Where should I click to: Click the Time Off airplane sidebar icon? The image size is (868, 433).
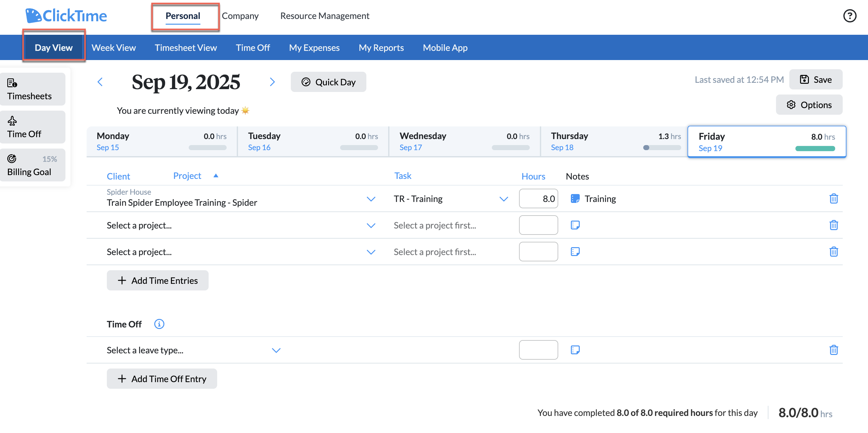click(12, 121)
